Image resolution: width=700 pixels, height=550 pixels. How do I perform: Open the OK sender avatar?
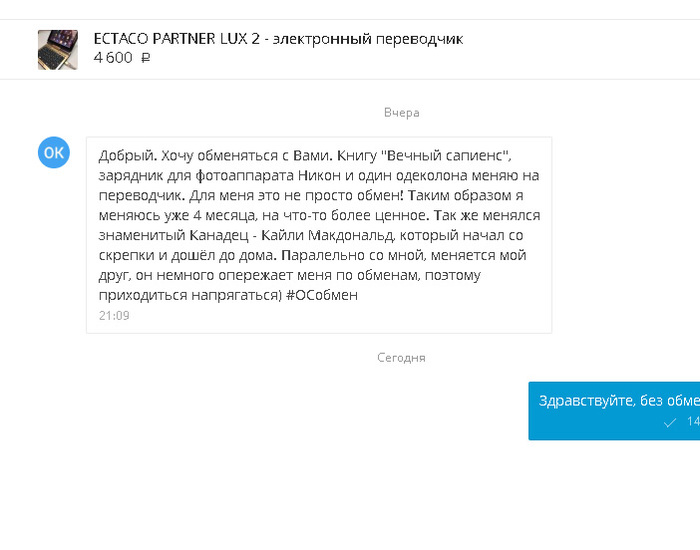point(54,152)
